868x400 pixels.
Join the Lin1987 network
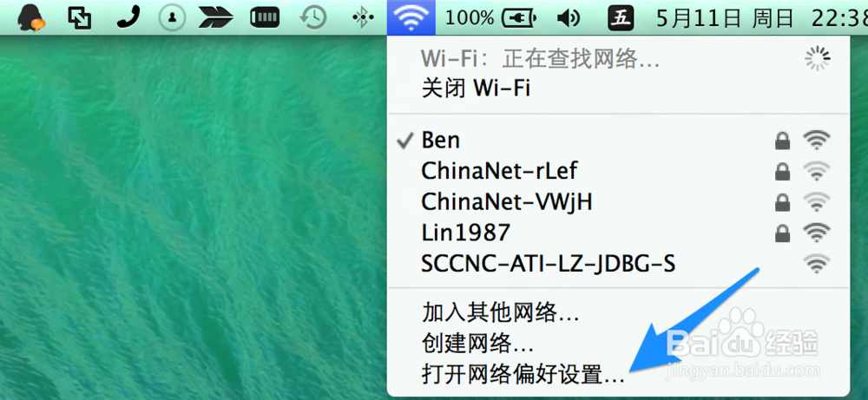point(618,233)
